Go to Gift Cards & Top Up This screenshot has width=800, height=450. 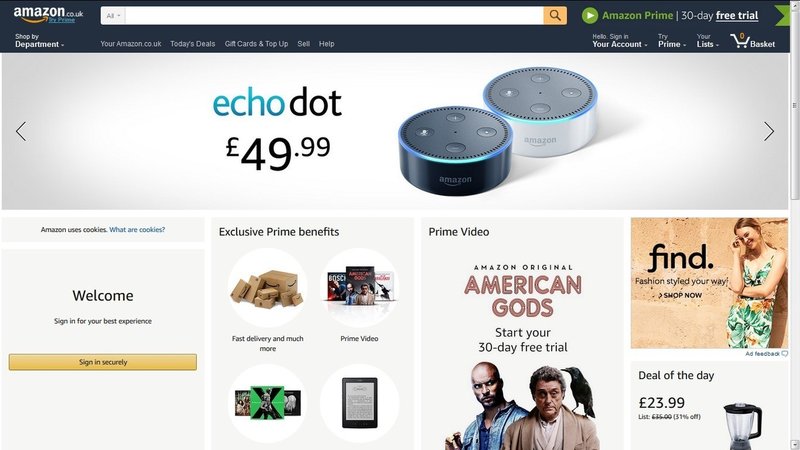[256, 44]
